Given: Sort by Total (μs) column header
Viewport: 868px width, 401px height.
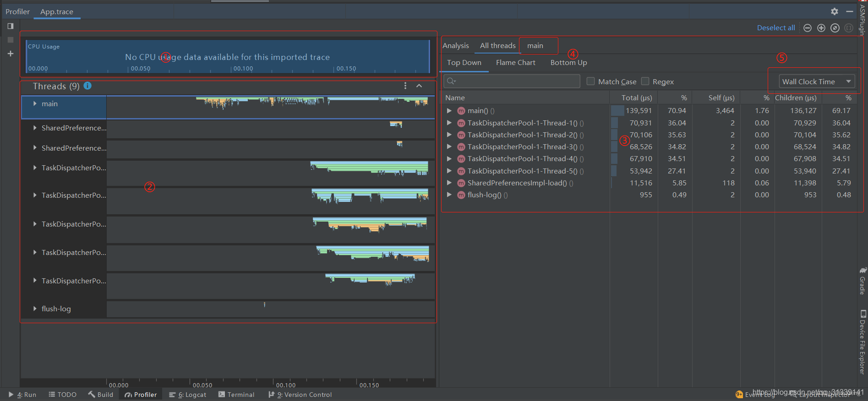Looking at the screenshot, I should 634,98.
